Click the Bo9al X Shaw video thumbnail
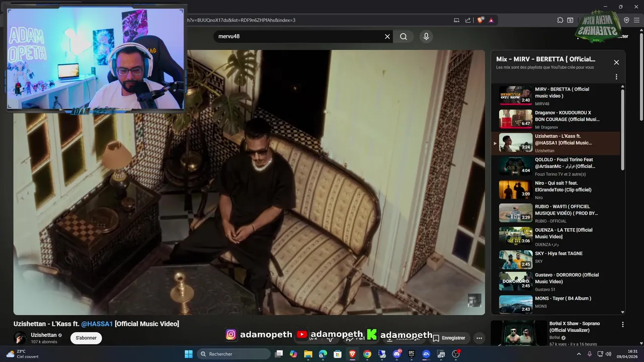644x362 pixels. pyautogui.click(x=519, y=333)
